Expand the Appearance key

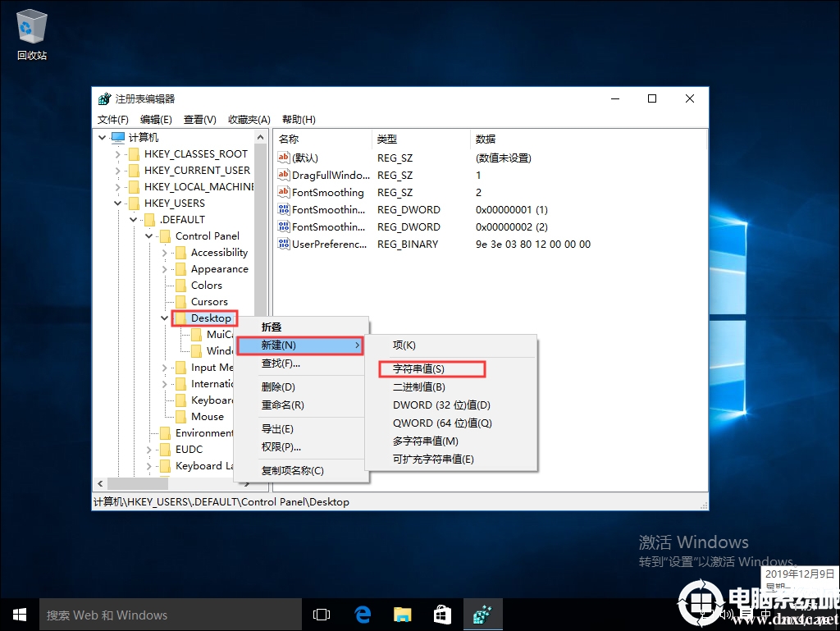(x=164, y=269)
